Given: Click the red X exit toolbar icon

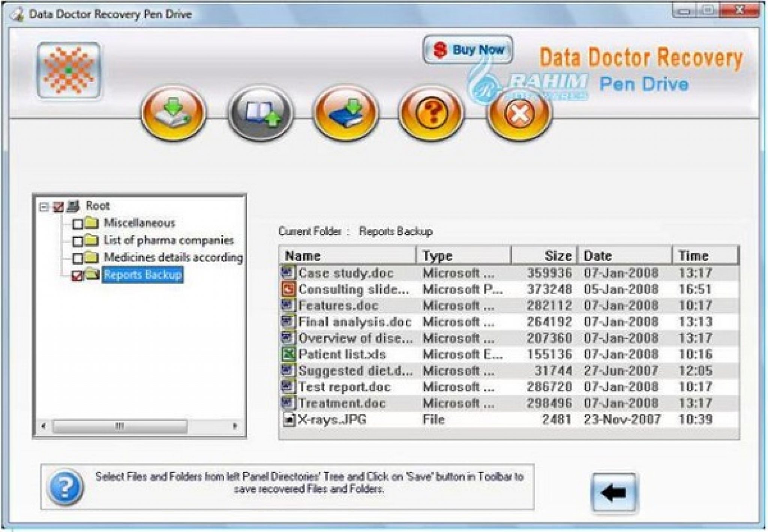Looking at the screenshot, I should [x=519, y=113].
